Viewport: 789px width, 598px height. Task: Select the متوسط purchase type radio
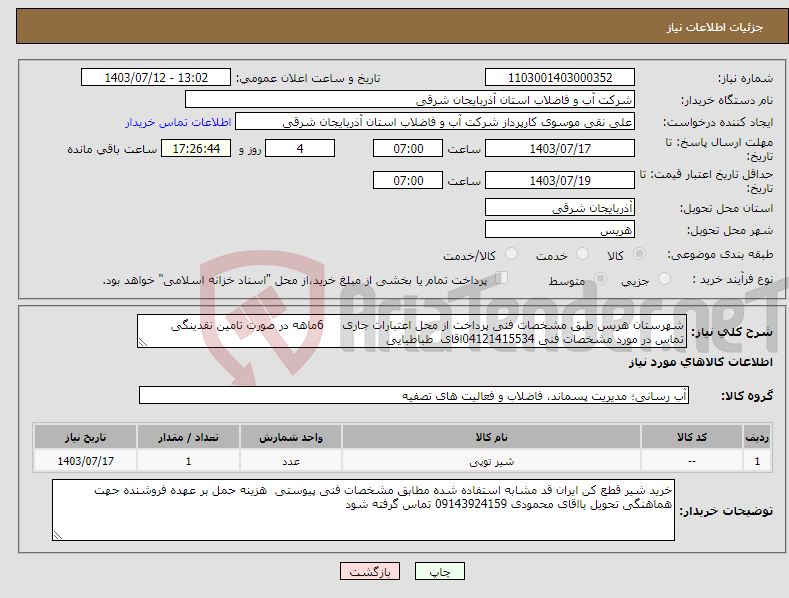pyautogui.click(x=600, y=279)
